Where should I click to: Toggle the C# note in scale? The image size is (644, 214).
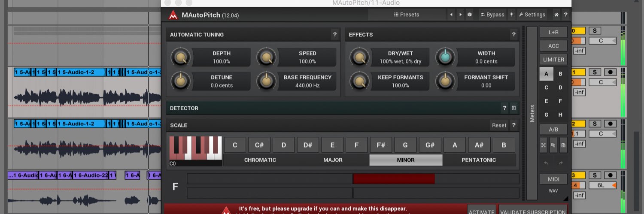pos(259,145)
